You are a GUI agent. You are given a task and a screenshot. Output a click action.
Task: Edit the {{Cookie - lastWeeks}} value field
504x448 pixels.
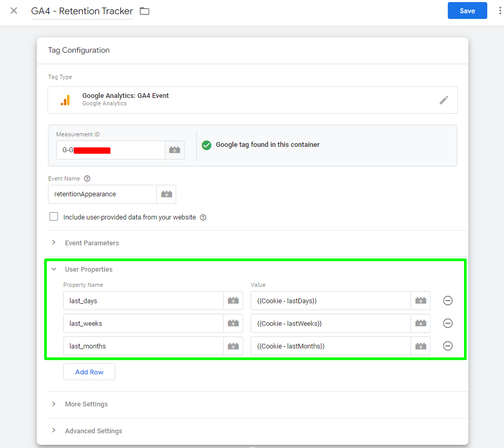click(330, 323)
